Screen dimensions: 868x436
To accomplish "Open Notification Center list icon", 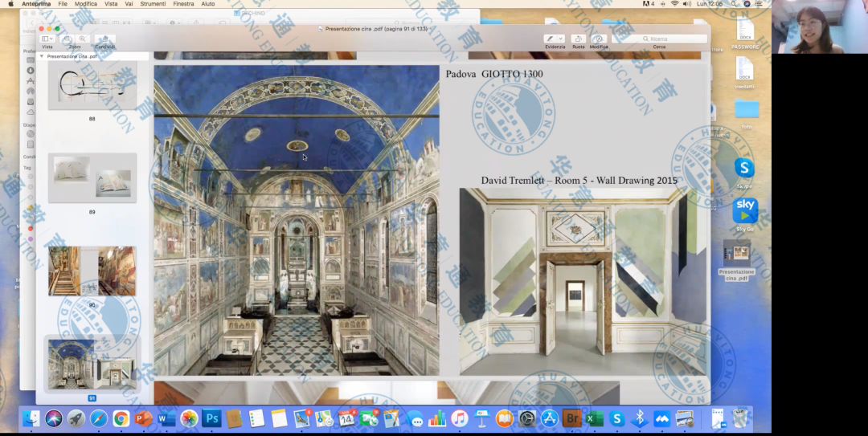I will coord(759,4).
